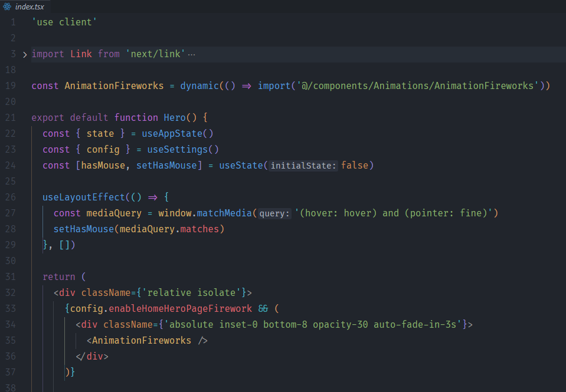Viewport: 566px width, 392px height.
Task: Click the closing </div> tag on line 36
Action: (92, 356)
